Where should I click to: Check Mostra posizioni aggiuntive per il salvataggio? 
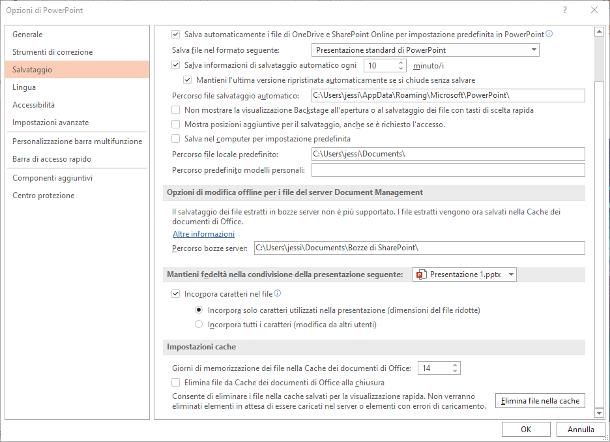175,124
